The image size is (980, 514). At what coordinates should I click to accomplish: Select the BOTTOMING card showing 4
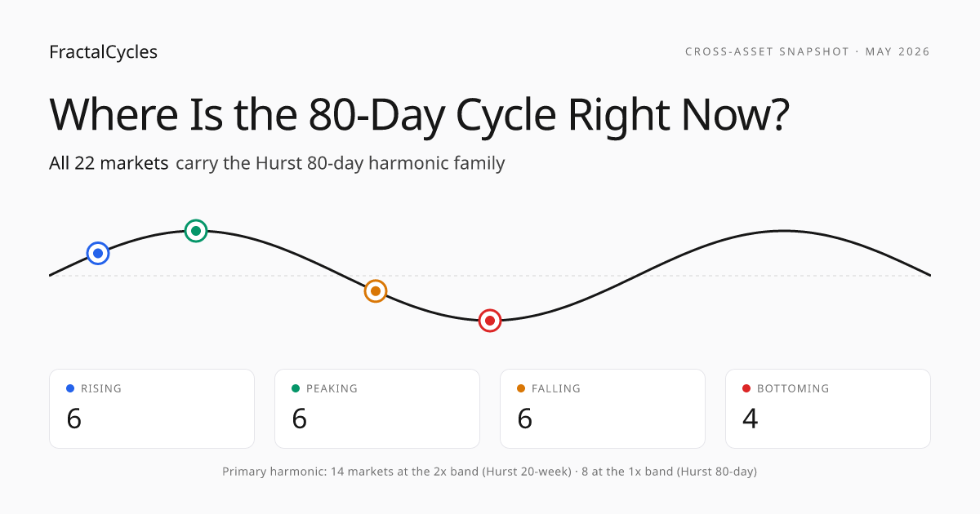828,409
